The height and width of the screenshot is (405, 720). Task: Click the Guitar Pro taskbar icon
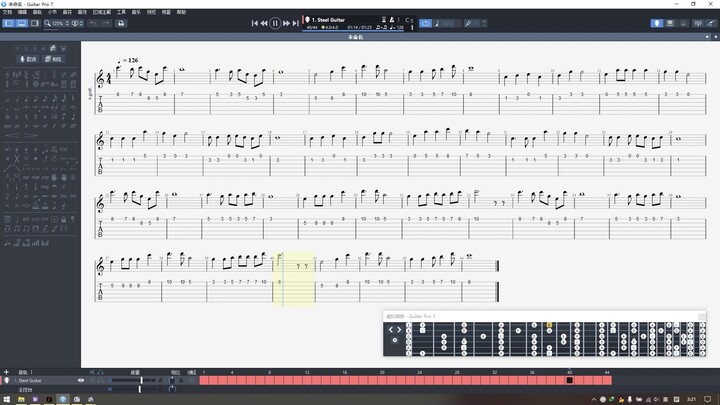63,399
